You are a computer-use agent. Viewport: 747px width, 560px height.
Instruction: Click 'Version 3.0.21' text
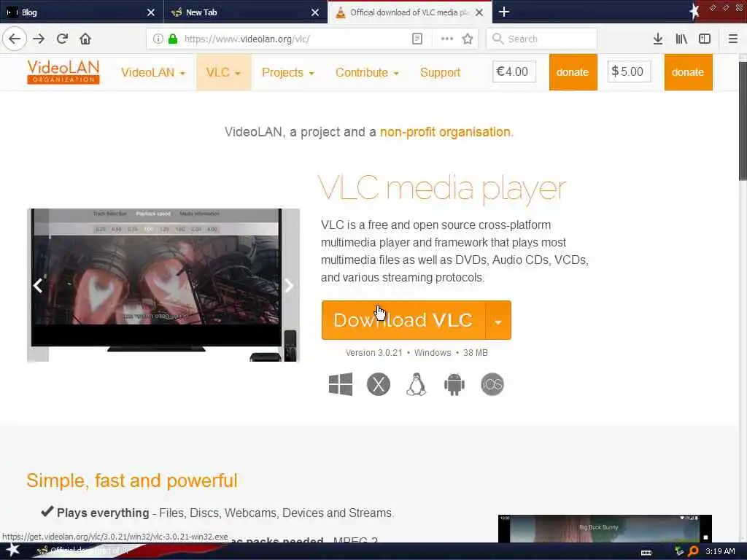click(x=374, y=353)
